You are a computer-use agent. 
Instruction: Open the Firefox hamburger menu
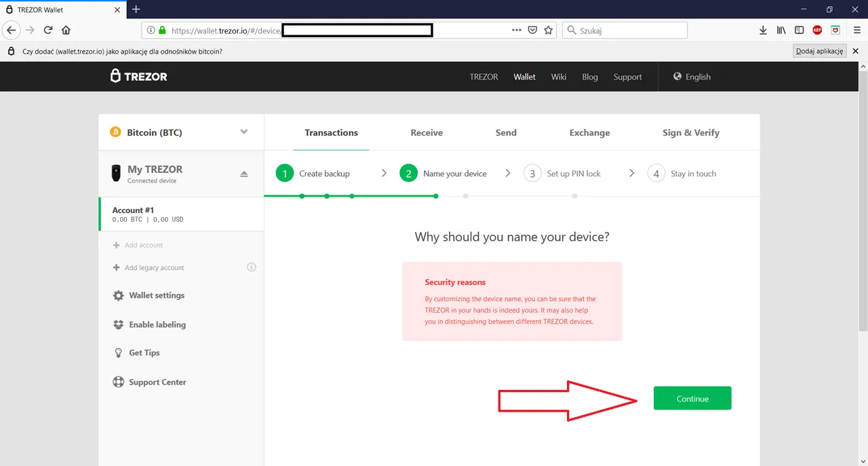(x=857, y=30)
